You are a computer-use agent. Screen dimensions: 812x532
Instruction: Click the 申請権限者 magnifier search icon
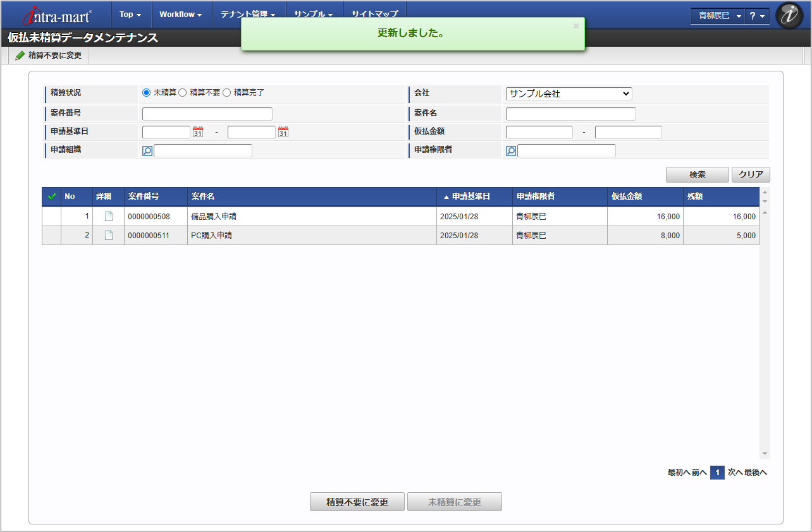click(510, 150)
